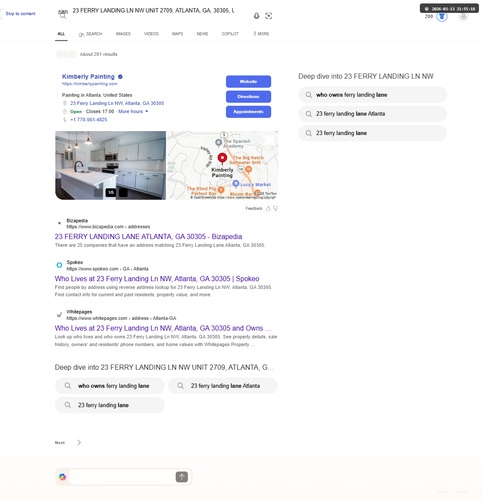483x500 pixels.
Task: Open Whitepages Who Lives at result
Action: [163, 328]
